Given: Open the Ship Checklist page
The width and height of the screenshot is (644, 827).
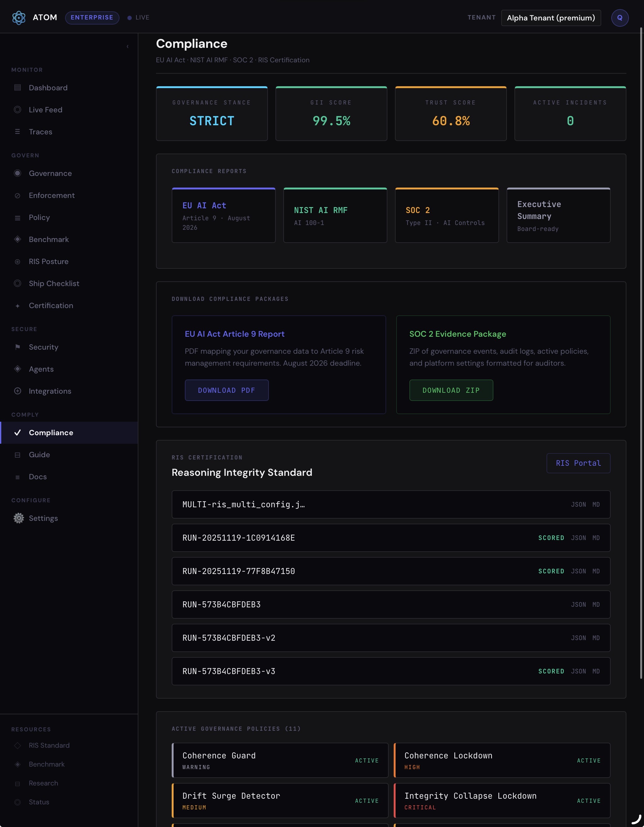Looking at the screenshot, I should (x=54, y=284).
